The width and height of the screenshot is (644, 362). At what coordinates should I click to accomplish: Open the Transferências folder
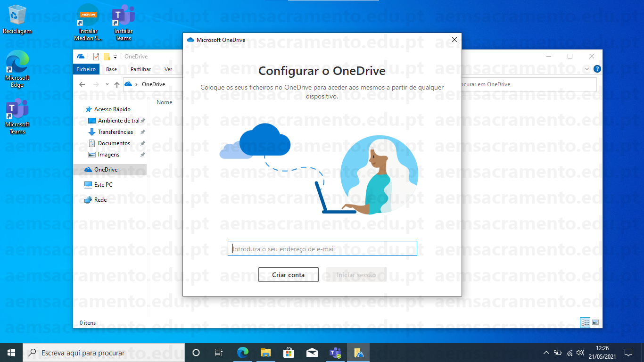pyautogui.click(x=115, y=132)
